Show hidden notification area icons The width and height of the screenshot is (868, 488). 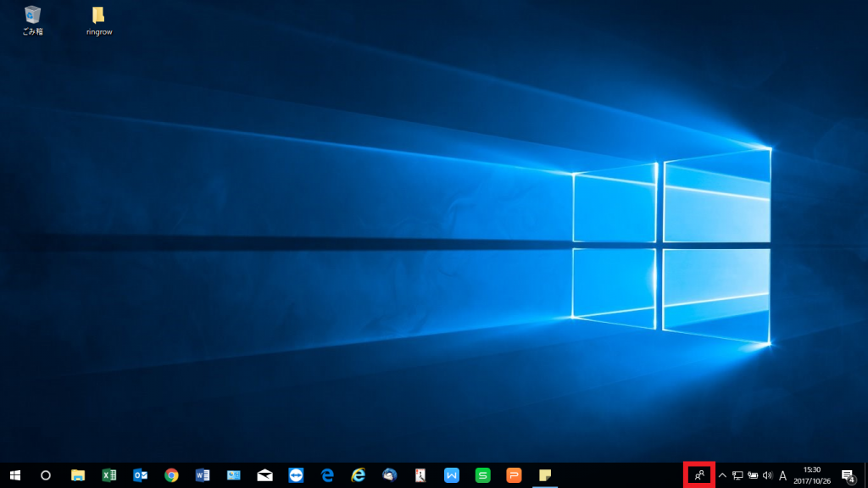click(721, 474)
